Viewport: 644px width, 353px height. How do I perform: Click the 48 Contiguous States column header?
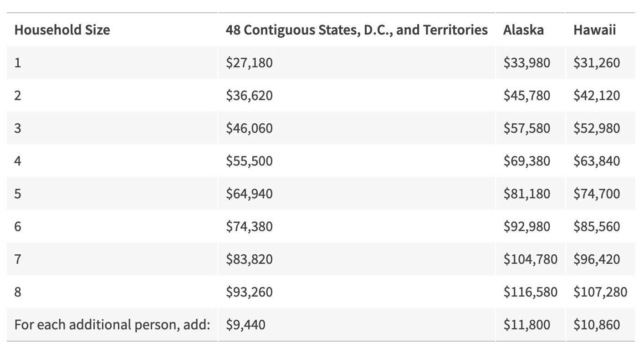pos(356,30)
